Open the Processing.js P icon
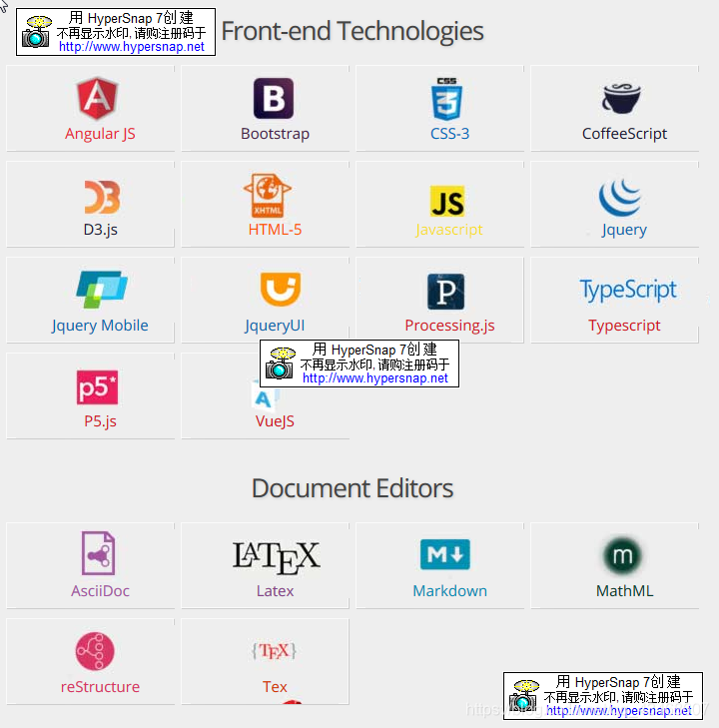719x728 pixels. (445, 292)
